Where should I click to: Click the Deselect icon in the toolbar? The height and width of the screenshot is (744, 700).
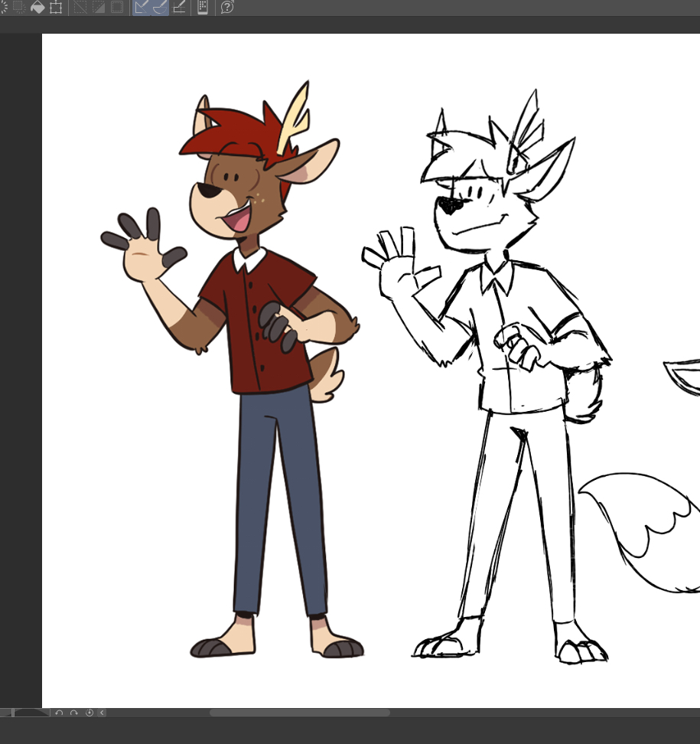click(79, 7)
